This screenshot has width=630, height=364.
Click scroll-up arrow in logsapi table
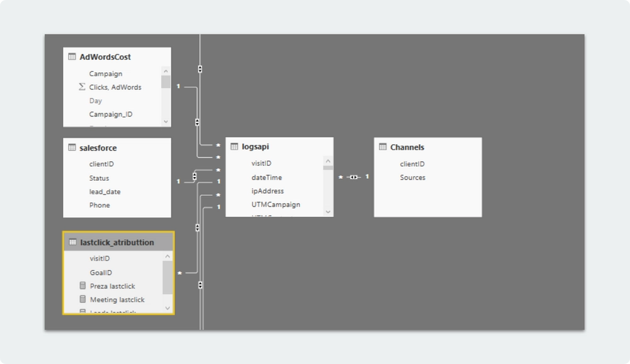[328, 161]
